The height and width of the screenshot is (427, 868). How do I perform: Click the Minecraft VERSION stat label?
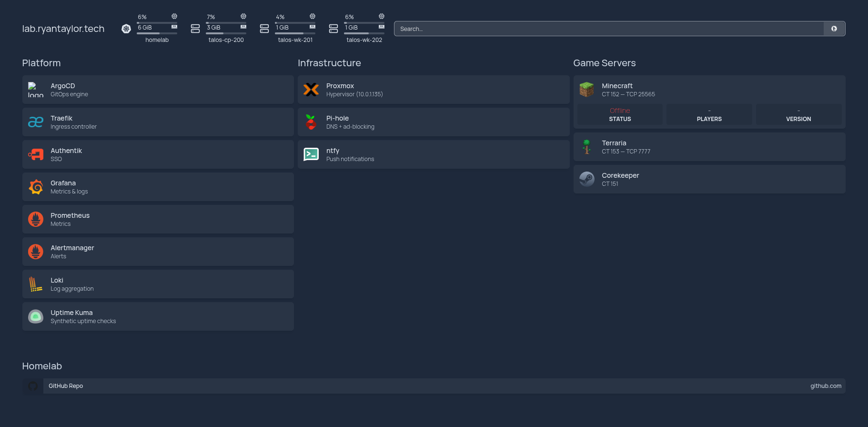point(798,119)
